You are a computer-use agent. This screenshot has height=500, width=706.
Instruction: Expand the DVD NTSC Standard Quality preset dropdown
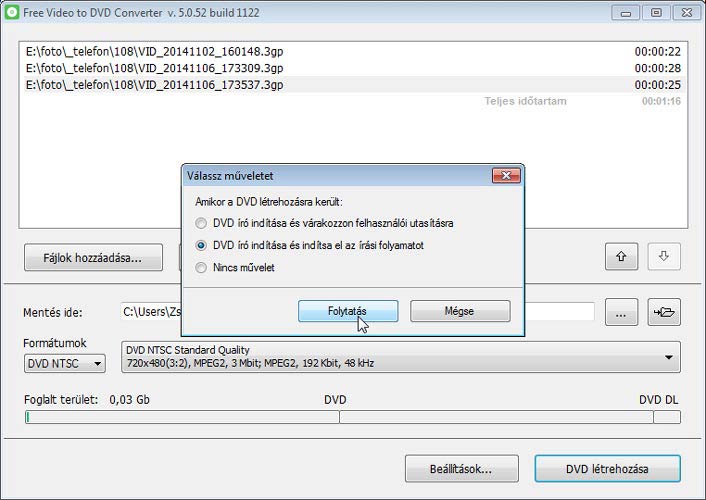[401, 357]
